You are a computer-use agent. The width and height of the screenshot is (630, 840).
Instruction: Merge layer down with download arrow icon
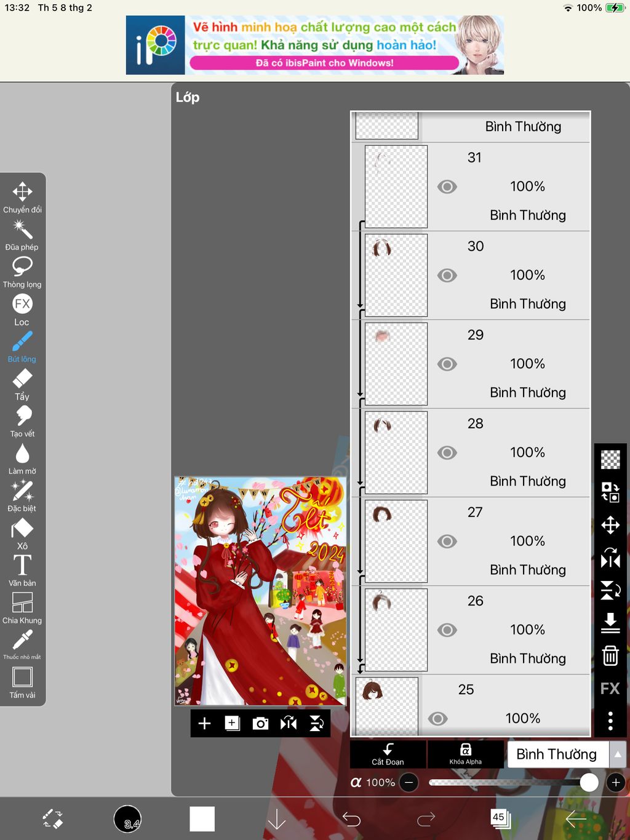pos(610,623)
